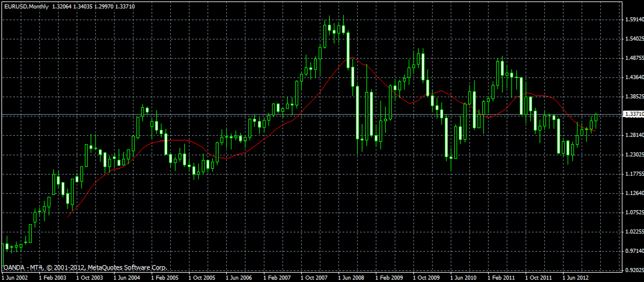644x282 pixels.
Task: Click the OANDA MetaQuotes copyright text
Action: pyautogui.click(x=85, y=267)
